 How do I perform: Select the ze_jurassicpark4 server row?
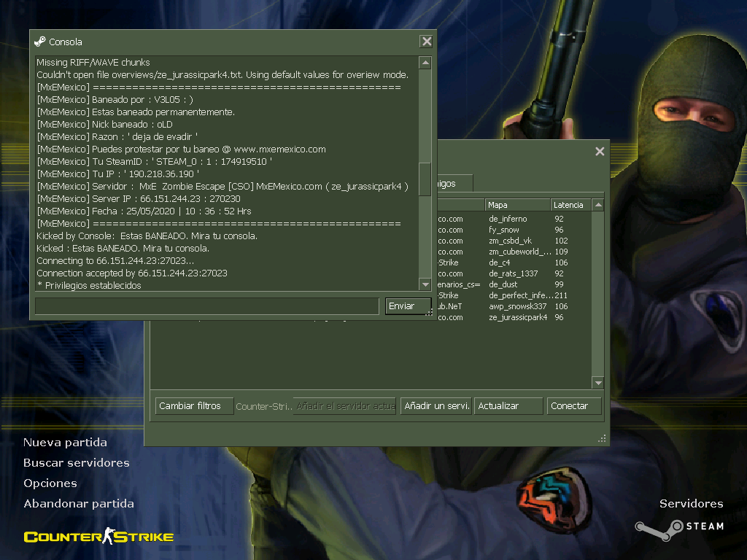[514, 318]
